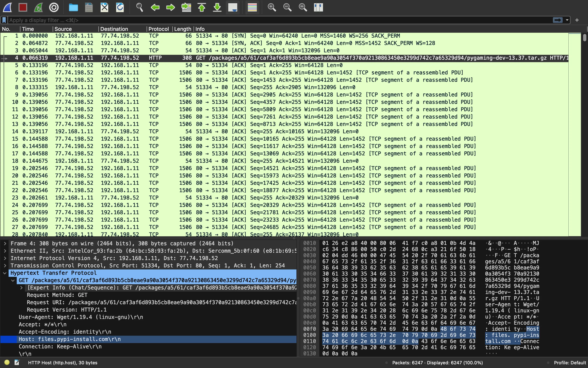Restart the current capture

pos(38,7)
